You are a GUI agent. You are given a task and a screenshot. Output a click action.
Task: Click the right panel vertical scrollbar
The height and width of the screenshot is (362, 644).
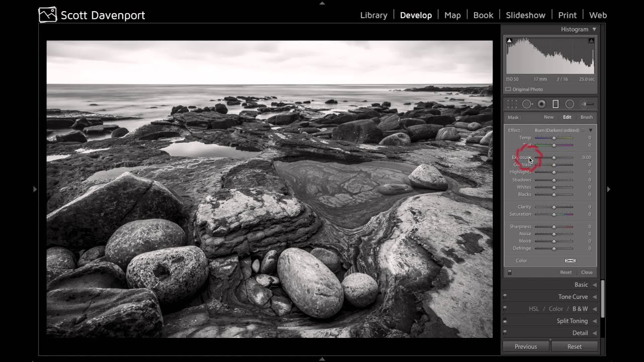(x=602, y=299)
